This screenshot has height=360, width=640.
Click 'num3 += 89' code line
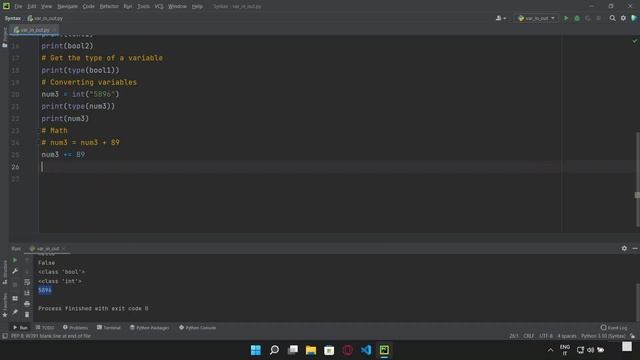tap(63, 155)
